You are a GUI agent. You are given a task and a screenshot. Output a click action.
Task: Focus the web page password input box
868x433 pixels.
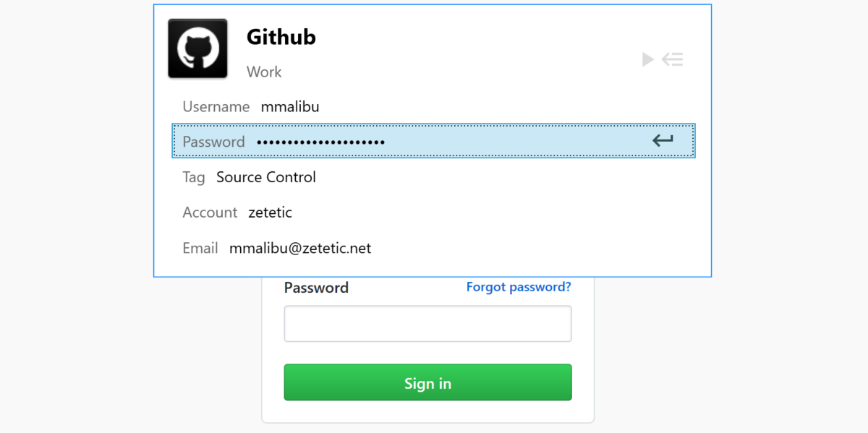coord(427,324)
